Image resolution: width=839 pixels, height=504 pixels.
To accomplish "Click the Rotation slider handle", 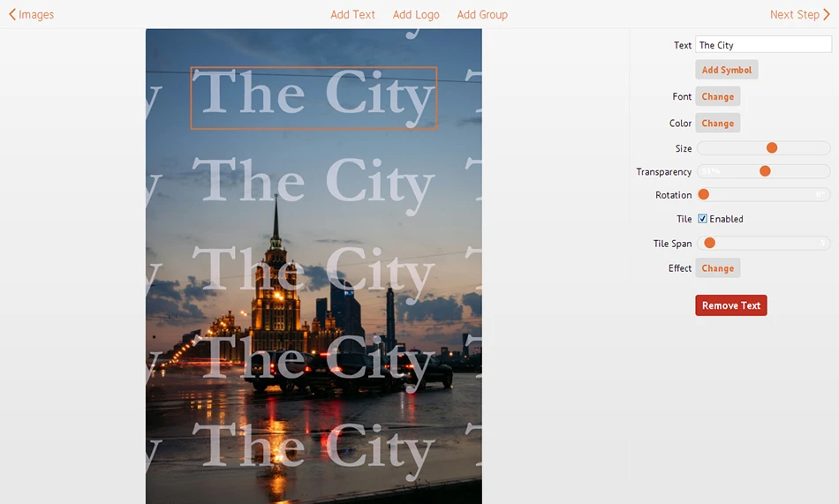I will (x=704, y=195).
